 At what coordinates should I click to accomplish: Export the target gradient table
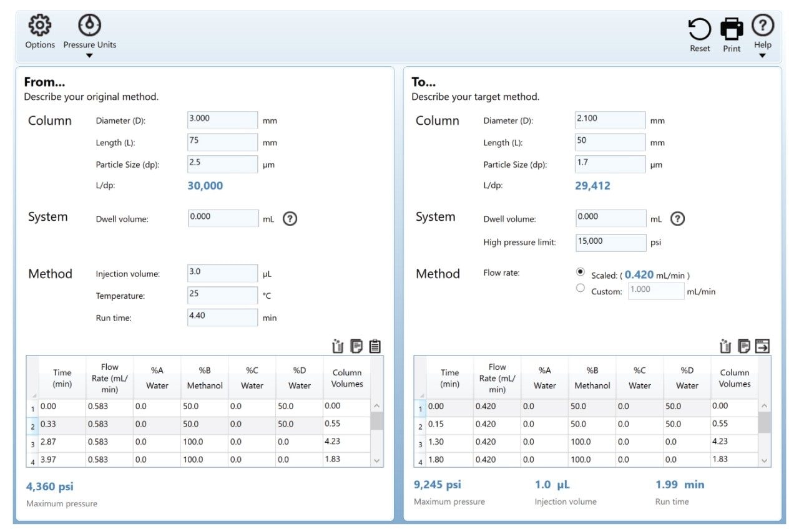point(763,346)
